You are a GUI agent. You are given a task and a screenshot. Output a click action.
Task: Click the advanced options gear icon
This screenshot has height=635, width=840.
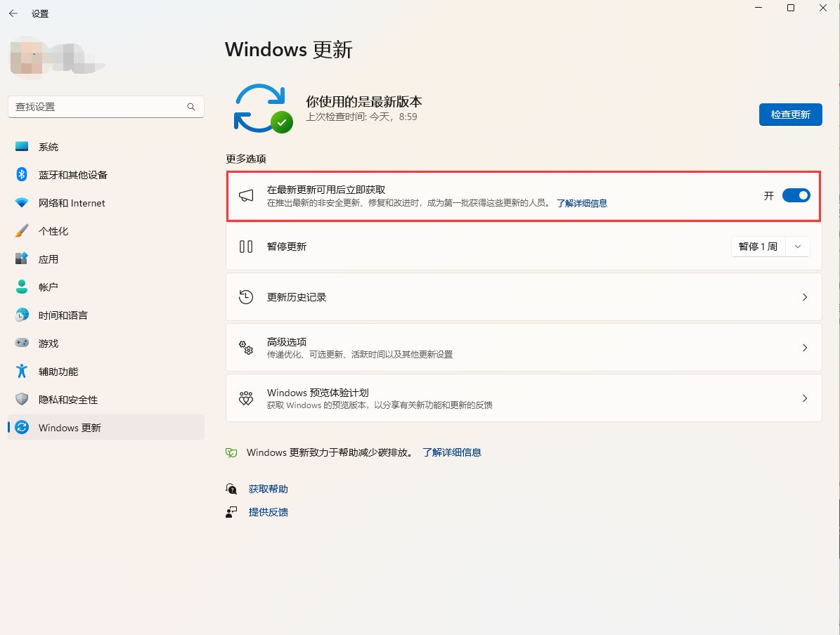point(246,348)
